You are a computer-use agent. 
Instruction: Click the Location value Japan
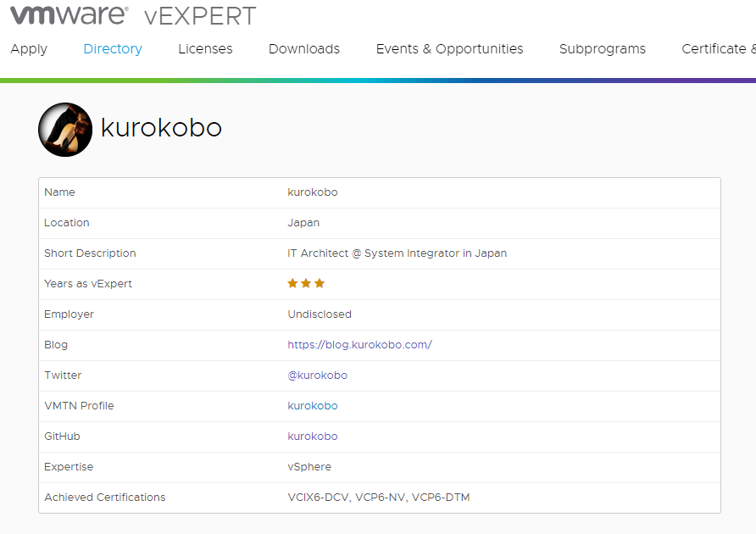[303, 223]
